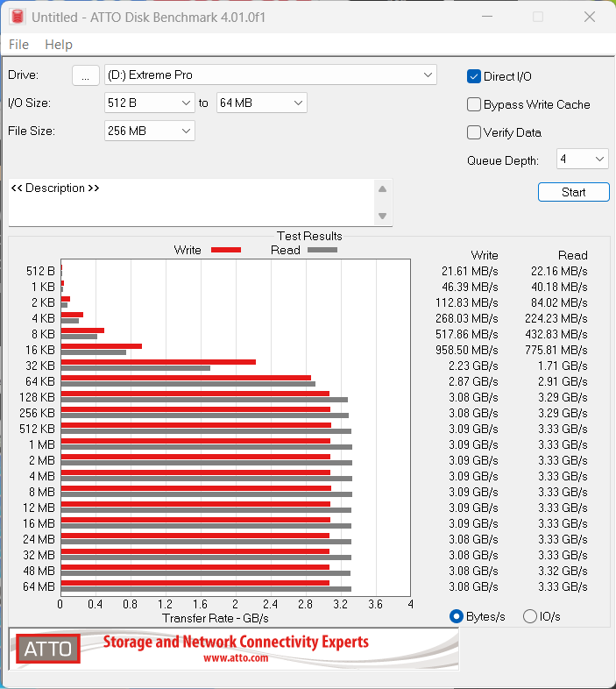
Task: Open the Drive selection dropdown
Action: click(x=270, y=75)
